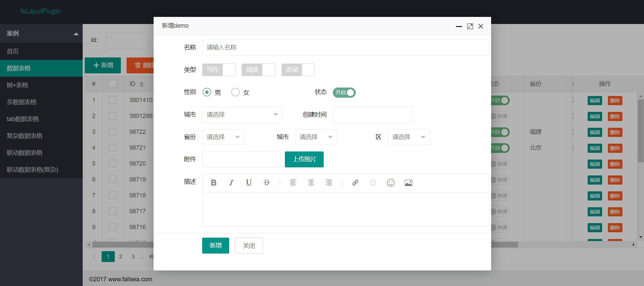644x286 pixels.
Task: Open 多数据表格 in the sidebar
Action: tap(22, 102)
